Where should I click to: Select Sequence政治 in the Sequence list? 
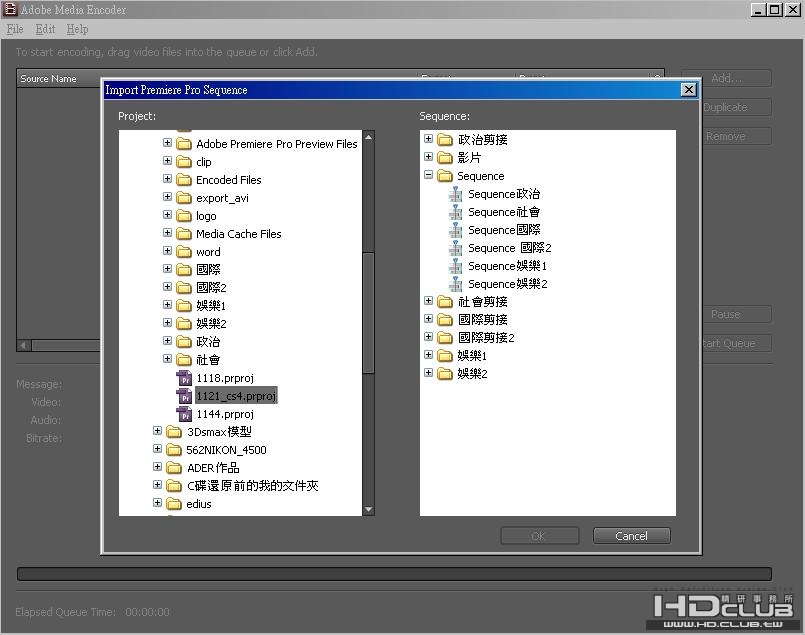tap(504, 194)
